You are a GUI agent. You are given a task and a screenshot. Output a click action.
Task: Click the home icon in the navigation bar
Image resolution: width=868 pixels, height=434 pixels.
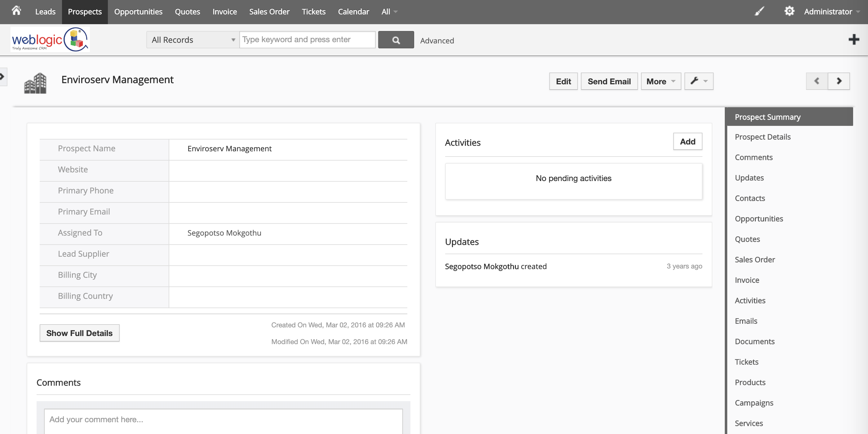16,11
